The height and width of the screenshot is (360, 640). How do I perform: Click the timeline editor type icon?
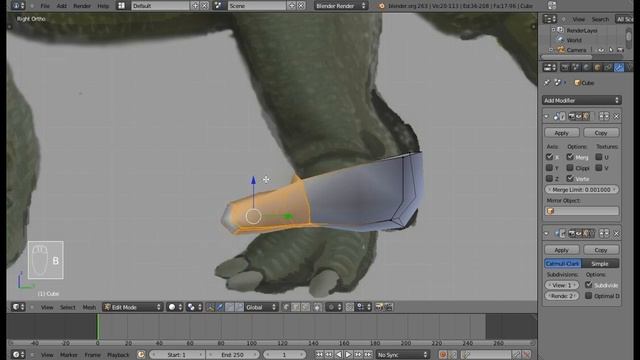coord(18,355)
